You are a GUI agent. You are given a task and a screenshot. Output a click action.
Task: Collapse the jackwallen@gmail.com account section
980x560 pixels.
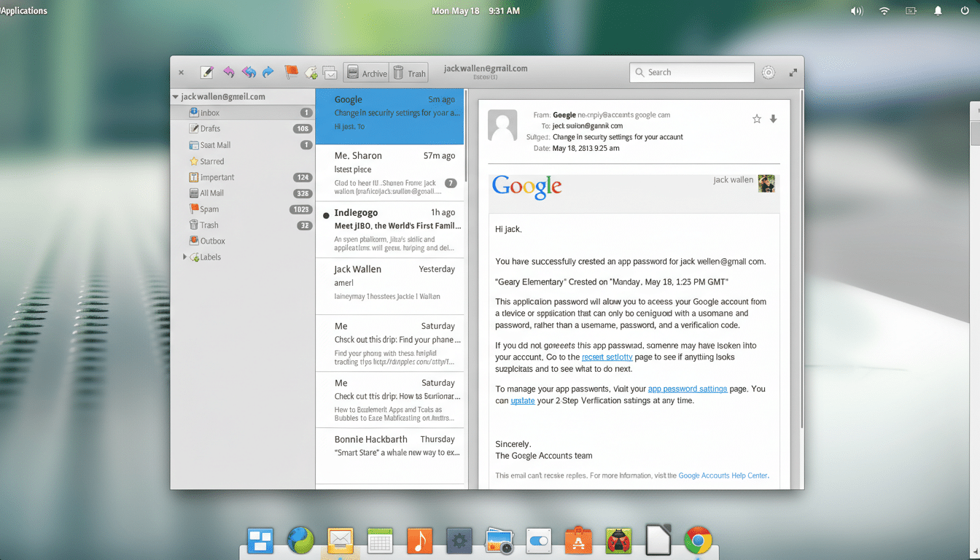[175, 96]
